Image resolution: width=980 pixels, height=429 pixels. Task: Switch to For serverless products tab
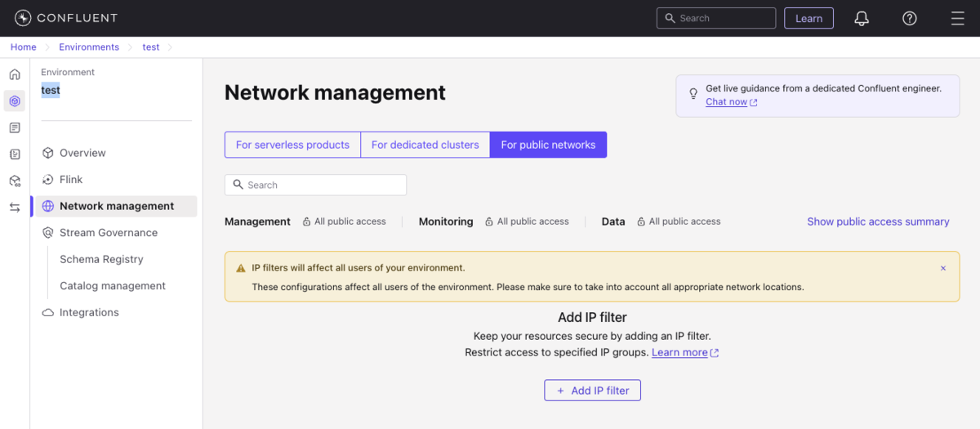292,145
